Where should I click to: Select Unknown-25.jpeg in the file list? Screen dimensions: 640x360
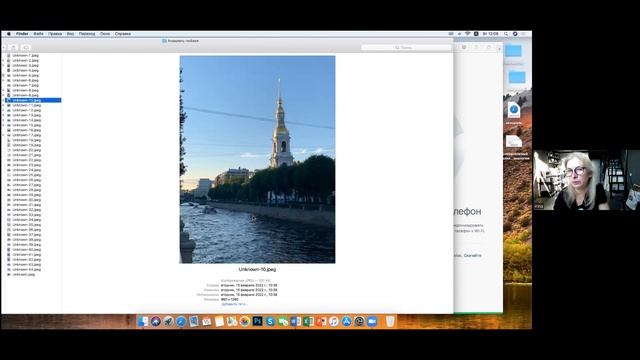click(x=27, y=175)
